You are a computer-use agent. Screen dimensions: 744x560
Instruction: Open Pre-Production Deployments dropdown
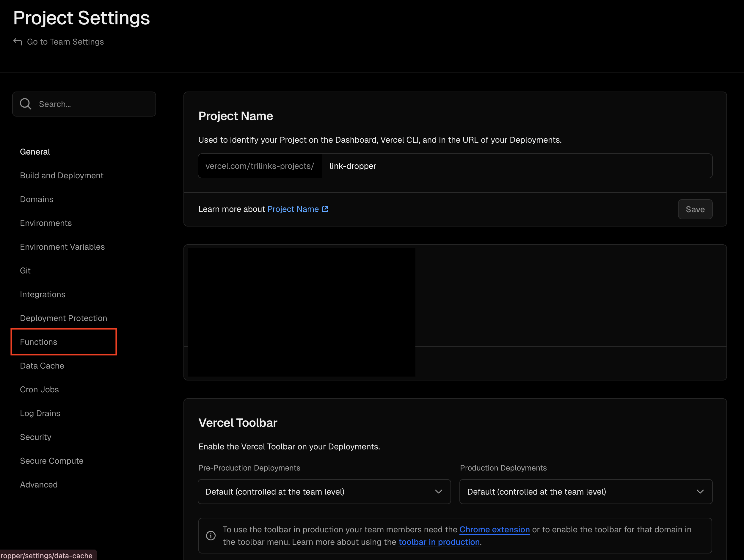324,491
